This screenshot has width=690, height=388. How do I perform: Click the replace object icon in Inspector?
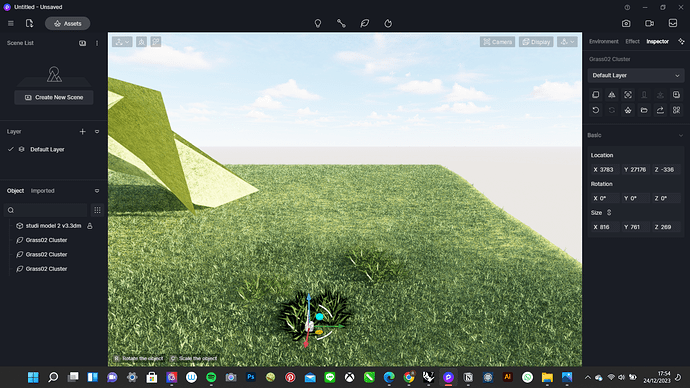point(676,95)
